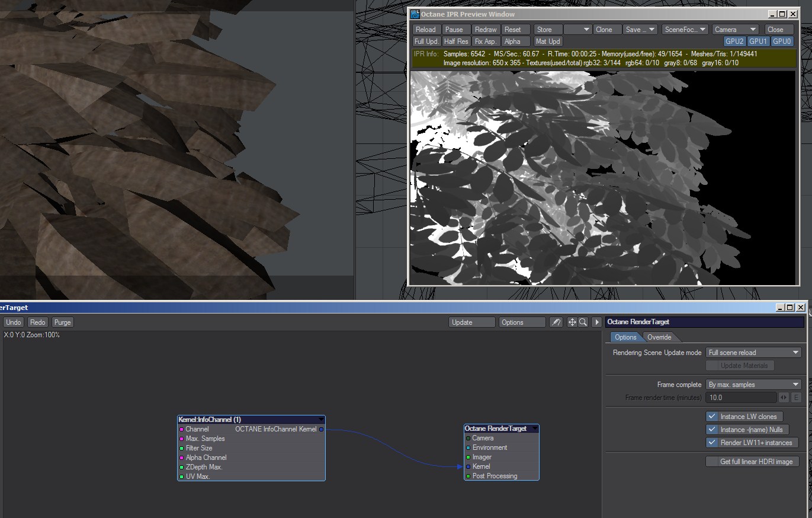The width and height of the screenshot is (812, 518).
Task: Click the Half Res button
Action: pyautogui.click(x=456, y=41)
